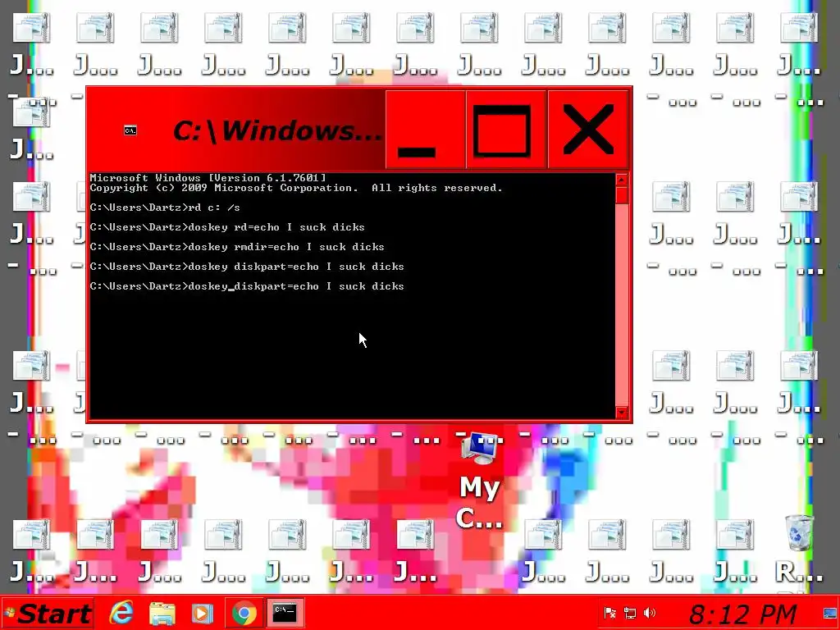Open the File Explorer taskbar icon
Screen dimensions: 840x630
pos(162,614)
